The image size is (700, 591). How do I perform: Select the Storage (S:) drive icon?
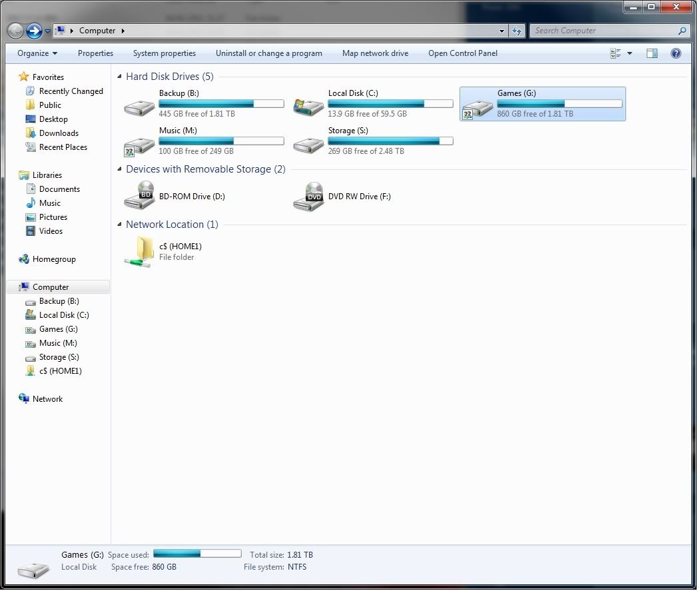309,142
